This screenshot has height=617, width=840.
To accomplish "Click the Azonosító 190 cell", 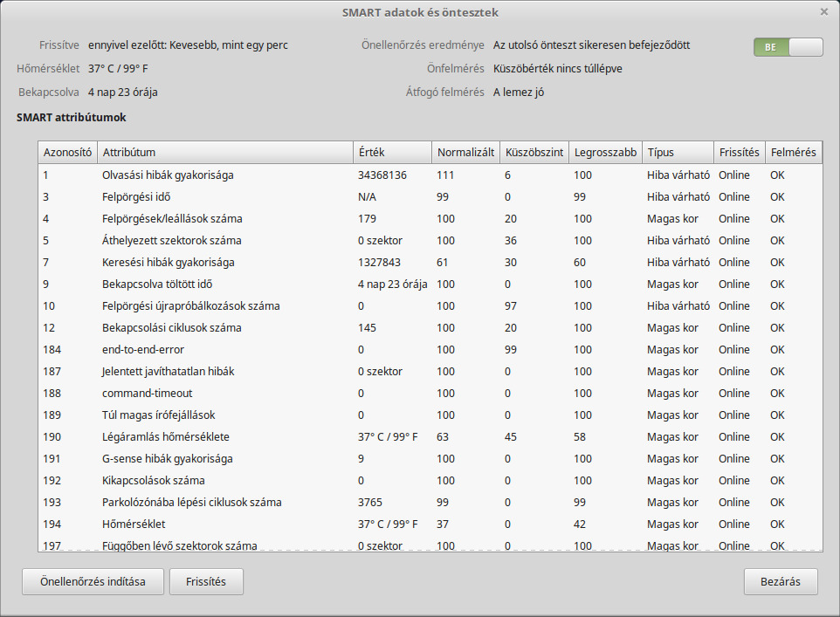I will 52,437.
